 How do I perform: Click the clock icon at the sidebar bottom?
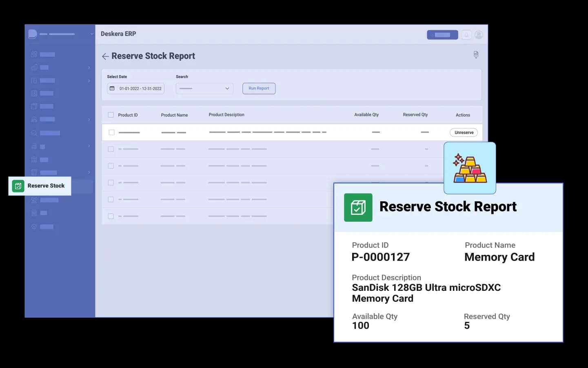click(34, 227)
